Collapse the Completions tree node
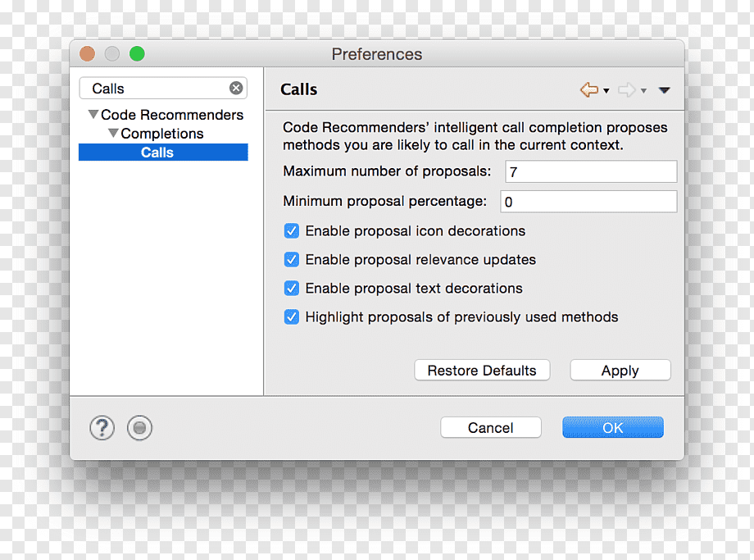Image resolution: width=754 pixels, height=560 pixels. [x=113, y=133]
